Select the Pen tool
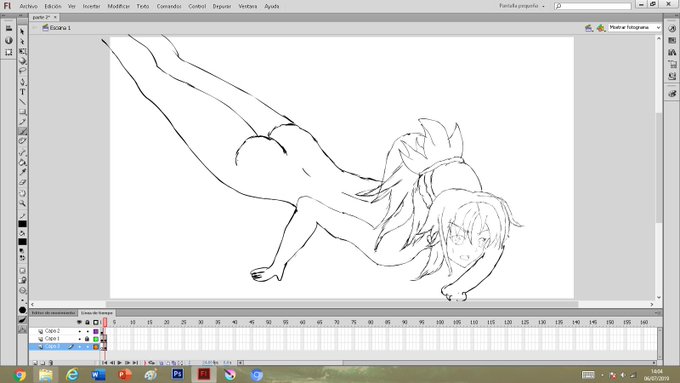 (23, 82)
